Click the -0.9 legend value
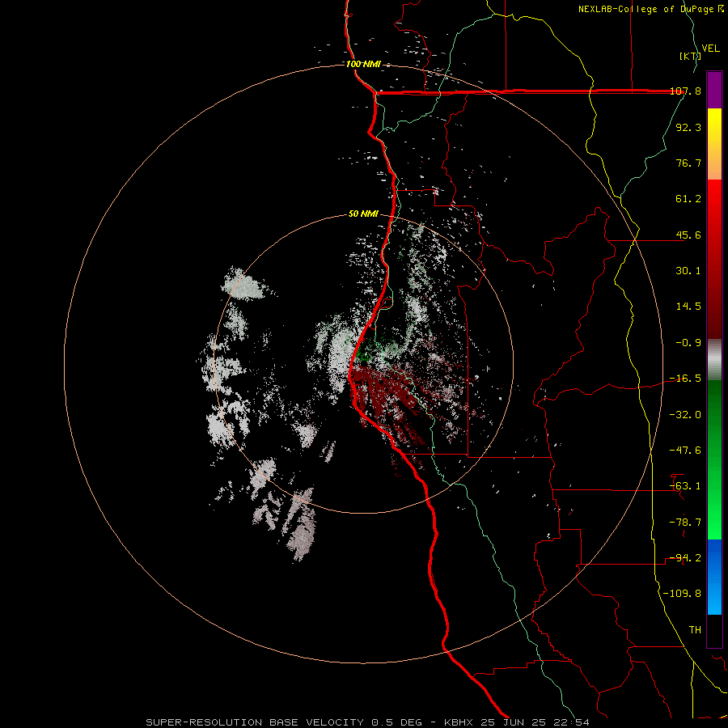Image resolution: width=728 pixels, height=728 pixels. click(x=688, y=343)
